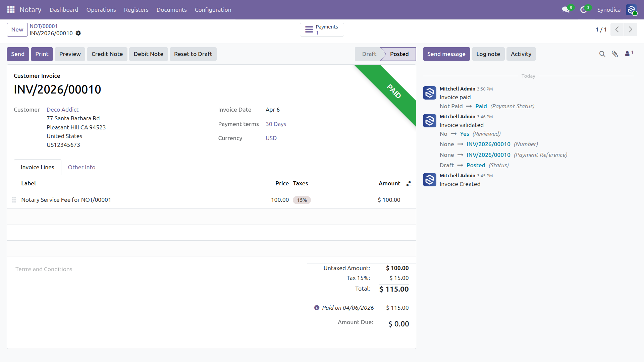This screenshot has width=644, height=362.
Task: Click the 15% tax tag
Action: pyautogui.click(x=302, y=200)
